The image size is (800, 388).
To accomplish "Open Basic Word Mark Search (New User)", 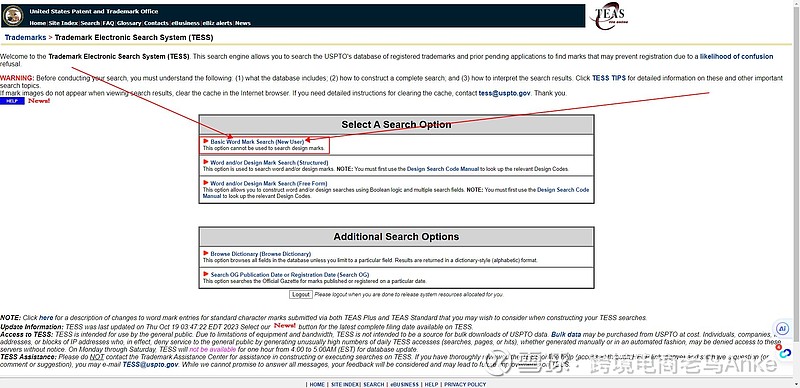I will (257, 141).
